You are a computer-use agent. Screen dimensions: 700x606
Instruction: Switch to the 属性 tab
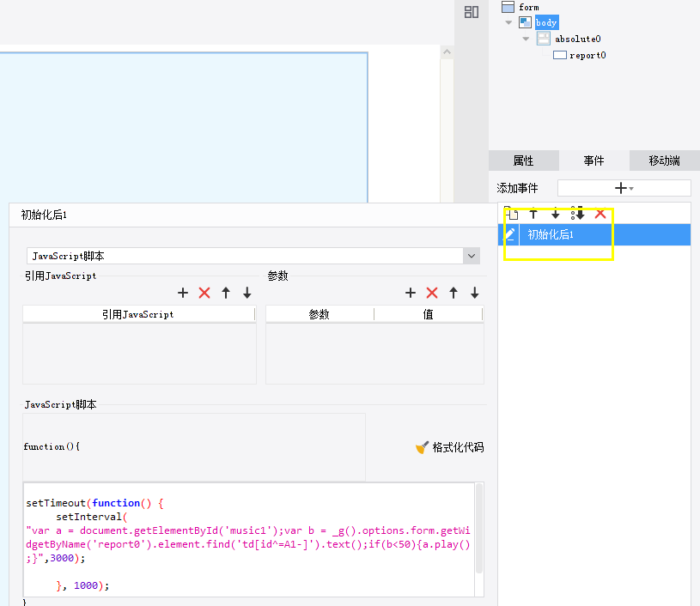click(523, 161)
